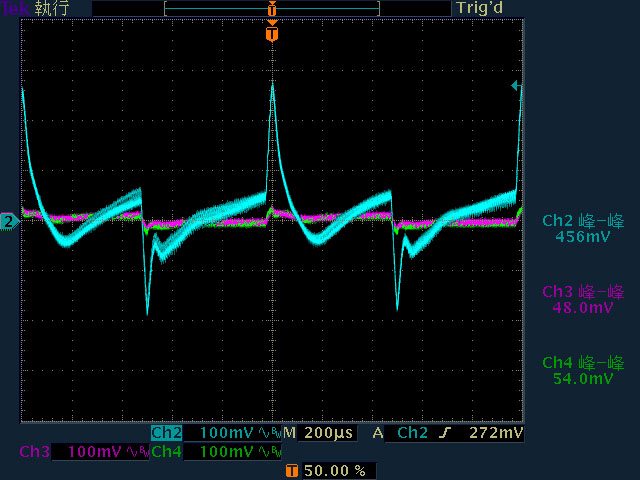Click the Ch2 100mV vertical scale readout

pos(226,433)
